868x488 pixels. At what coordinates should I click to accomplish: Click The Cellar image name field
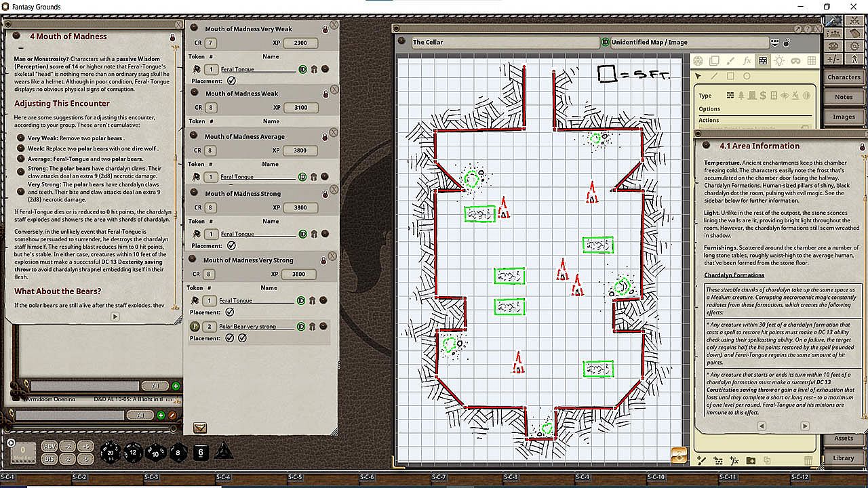(x=506, y=42)
